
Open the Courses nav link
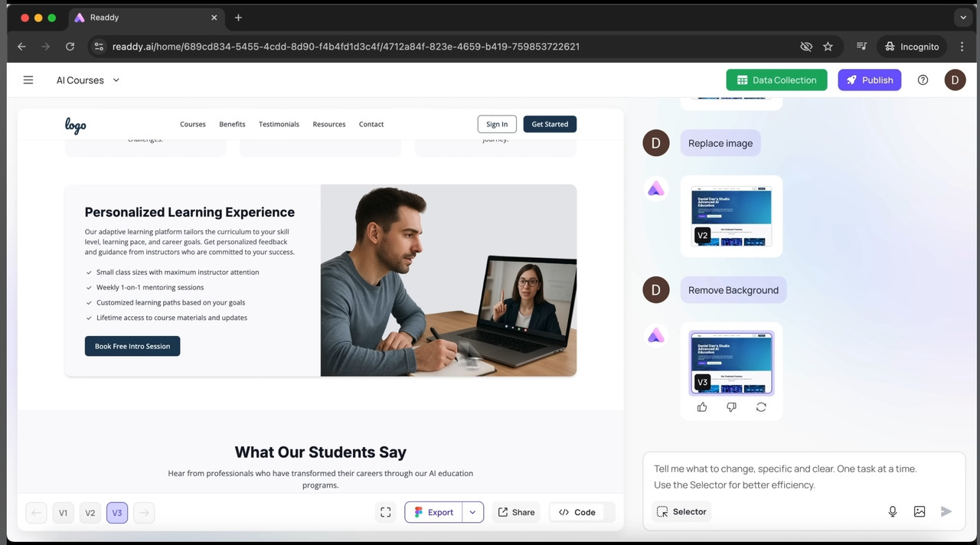(x=193, y=124)
